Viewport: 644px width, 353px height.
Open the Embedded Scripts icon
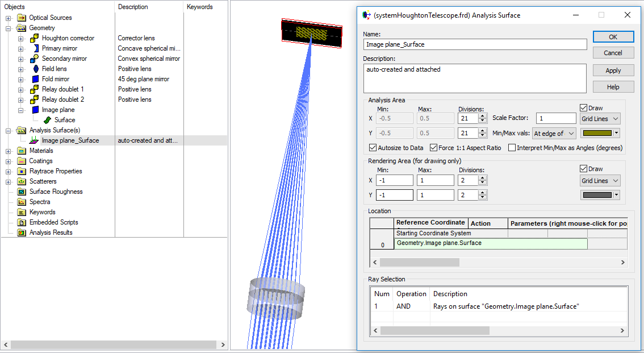pos(22,222)
